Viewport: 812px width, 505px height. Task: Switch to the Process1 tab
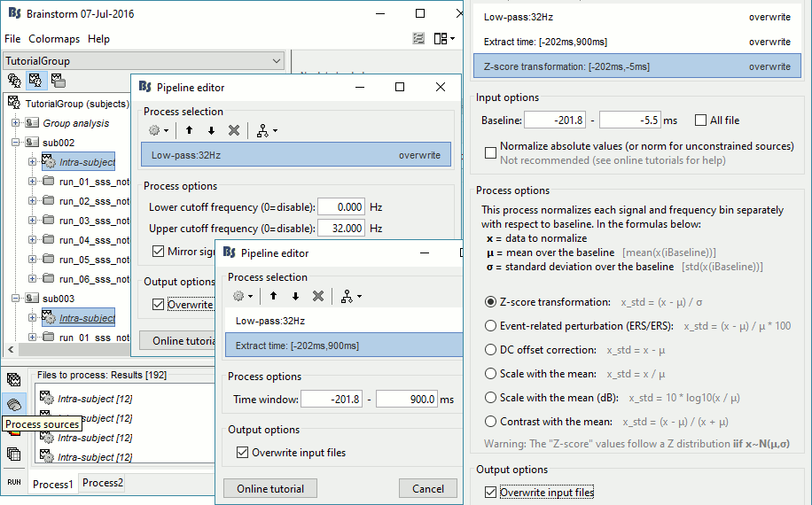point(52,485)
